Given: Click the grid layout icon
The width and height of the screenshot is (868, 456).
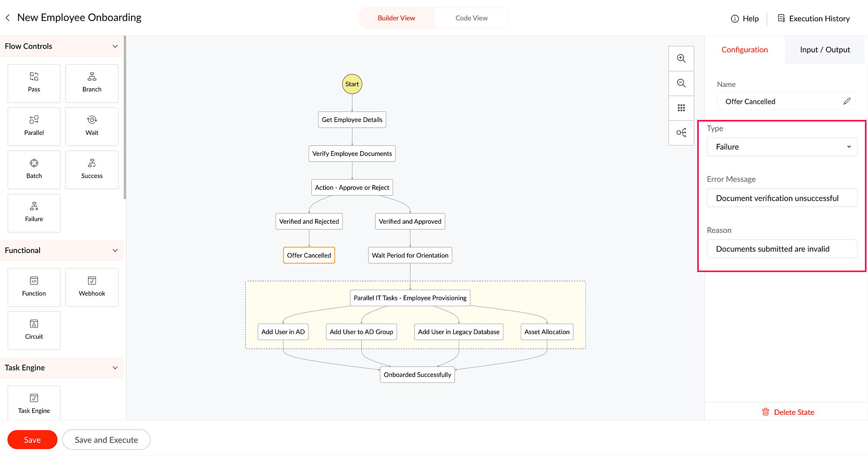Looking at the screenshot, I should (x=681, y=108).
